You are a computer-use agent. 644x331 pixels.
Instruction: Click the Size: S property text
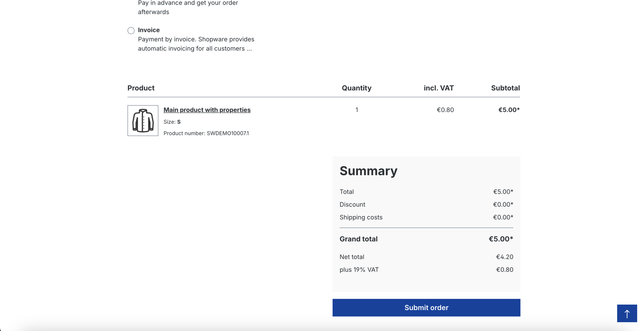(x=172, y=122)
